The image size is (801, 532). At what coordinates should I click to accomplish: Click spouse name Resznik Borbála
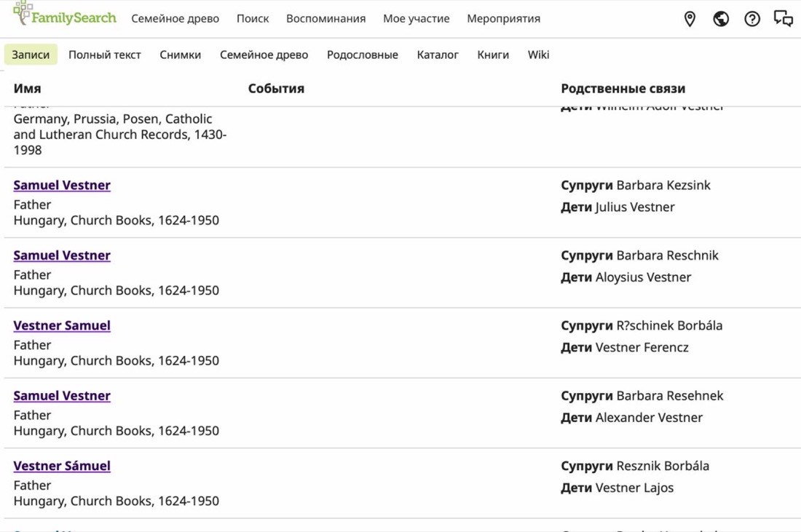(663, 467)
